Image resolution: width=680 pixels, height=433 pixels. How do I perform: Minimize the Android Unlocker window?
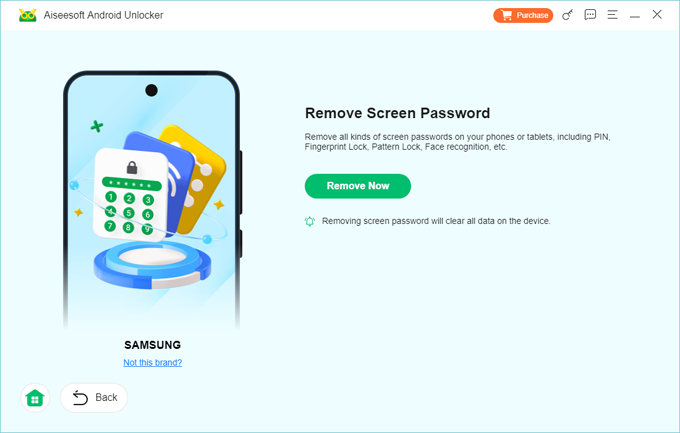(x=635, y=16)
